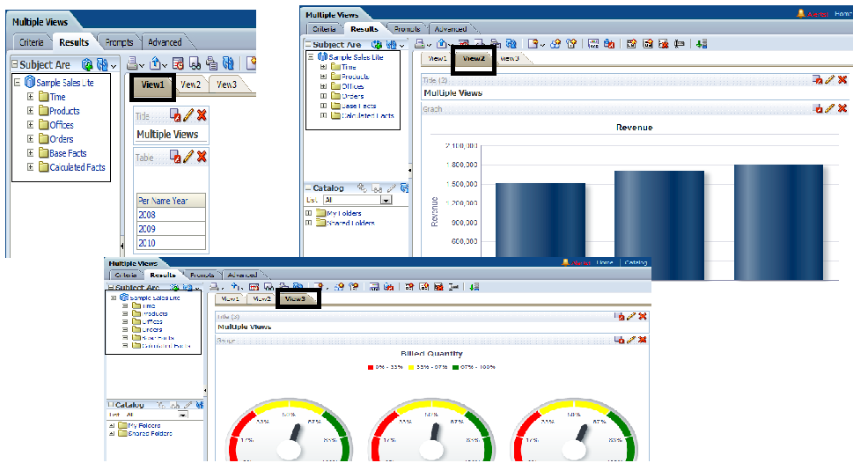868x463 pixels.
Task: Select the View1 compound layout tab in View1 window
Action: point(153,85)
